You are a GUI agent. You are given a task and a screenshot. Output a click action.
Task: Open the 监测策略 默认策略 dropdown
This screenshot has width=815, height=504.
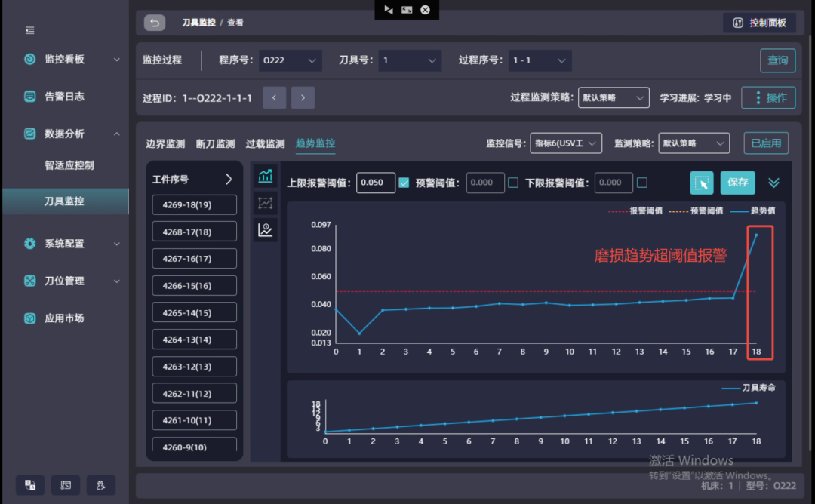[694, 143]
